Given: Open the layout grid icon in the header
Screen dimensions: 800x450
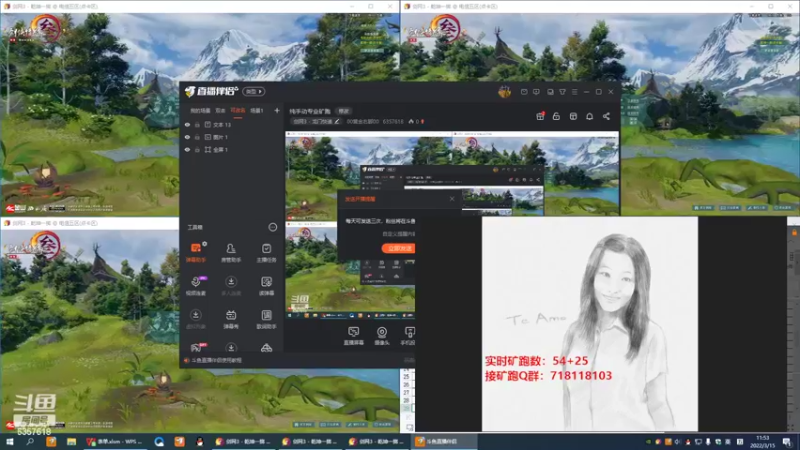Looking at the screenshot, I should (573, 116).
